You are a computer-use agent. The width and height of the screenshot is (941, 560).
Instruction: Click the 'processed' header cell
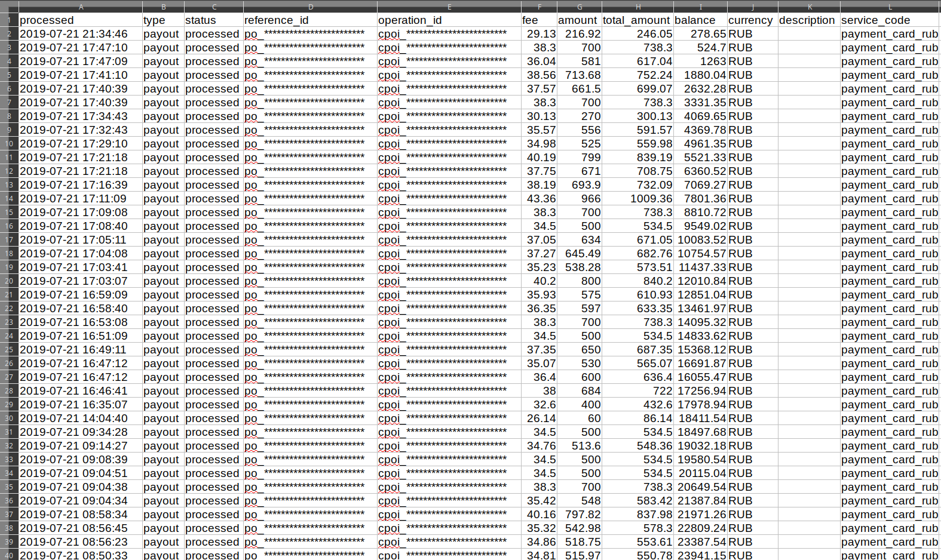81,20
